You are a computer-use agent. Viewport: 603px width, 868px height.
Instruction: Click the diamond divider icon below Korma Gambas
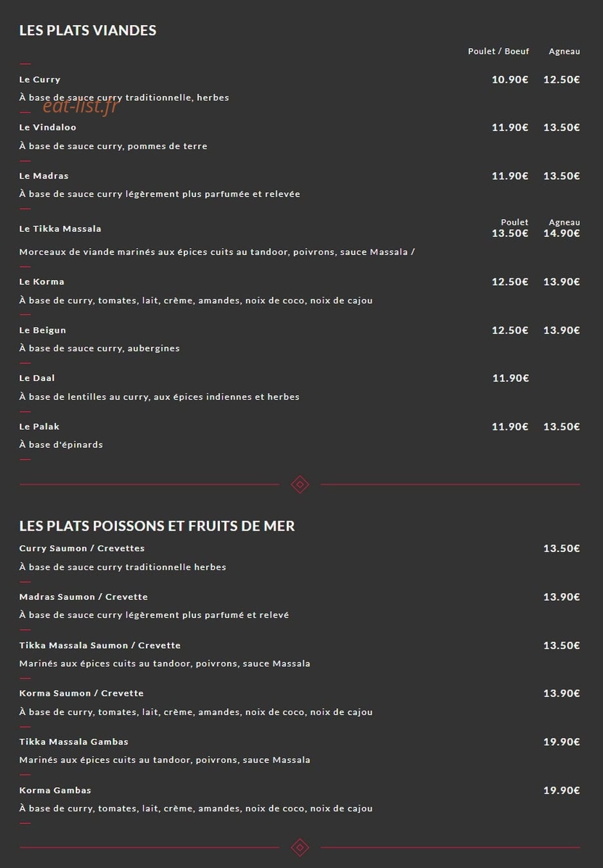300,847
